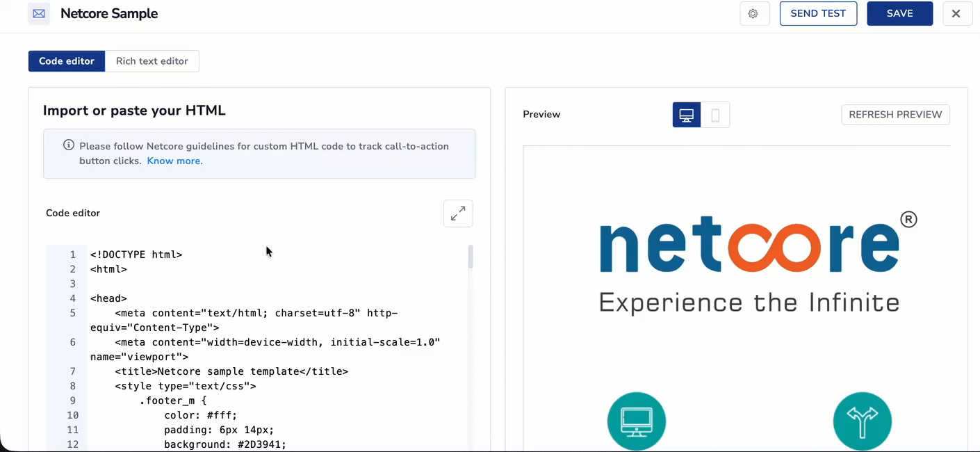Click the opening html tag on line 2
Screen dimensions: 980x452
[108, 269]
